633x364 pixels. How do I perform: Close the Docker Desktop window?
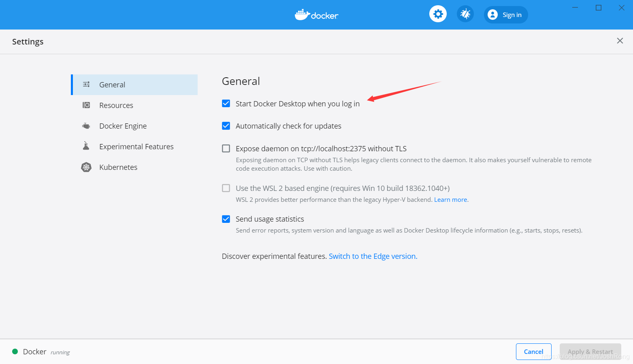pyautogui.click(x=622, y=8)
